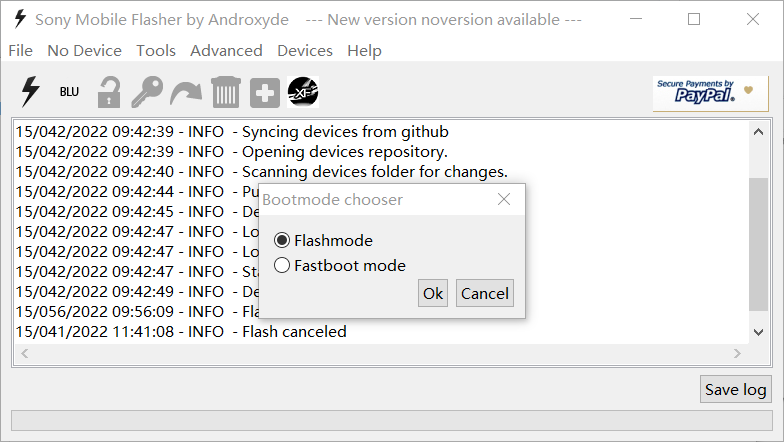
Task: Click the Save log button
Action: tap(735, 389)
